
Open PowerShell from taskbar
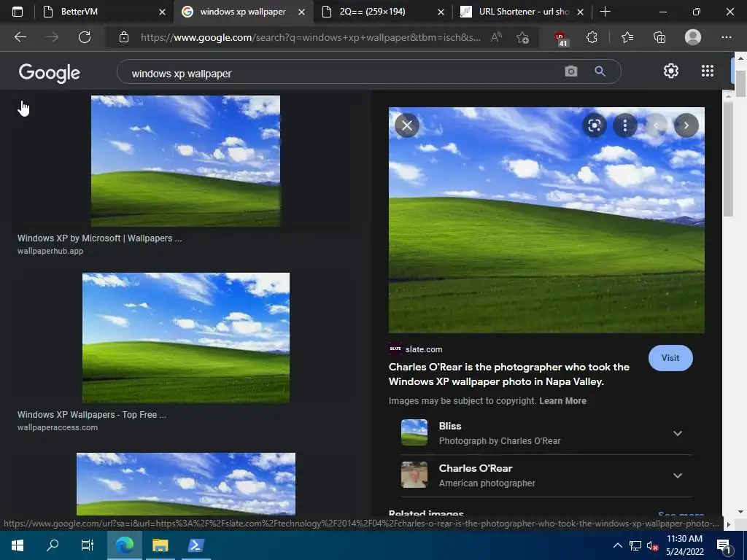pos(196,545)
